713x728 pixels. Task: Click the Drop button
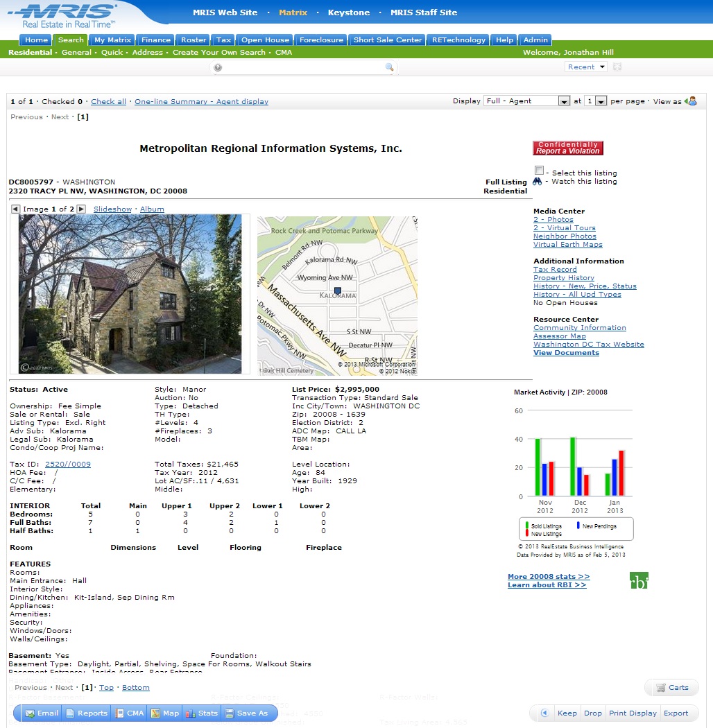(593, 713)
